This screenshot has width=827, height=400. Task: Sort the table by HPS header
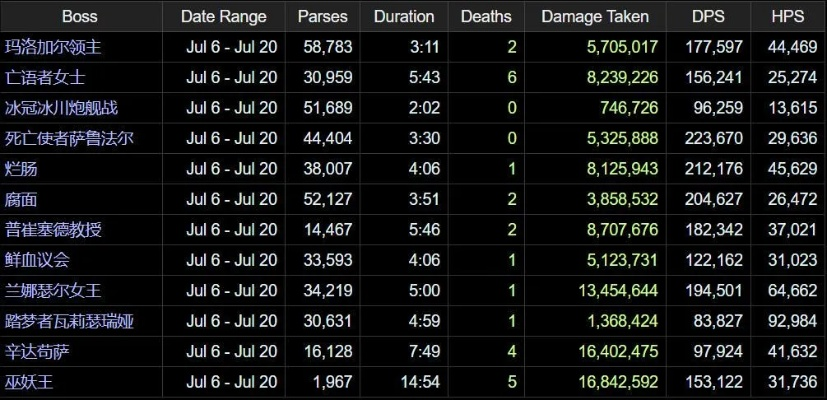pos(787,16)
